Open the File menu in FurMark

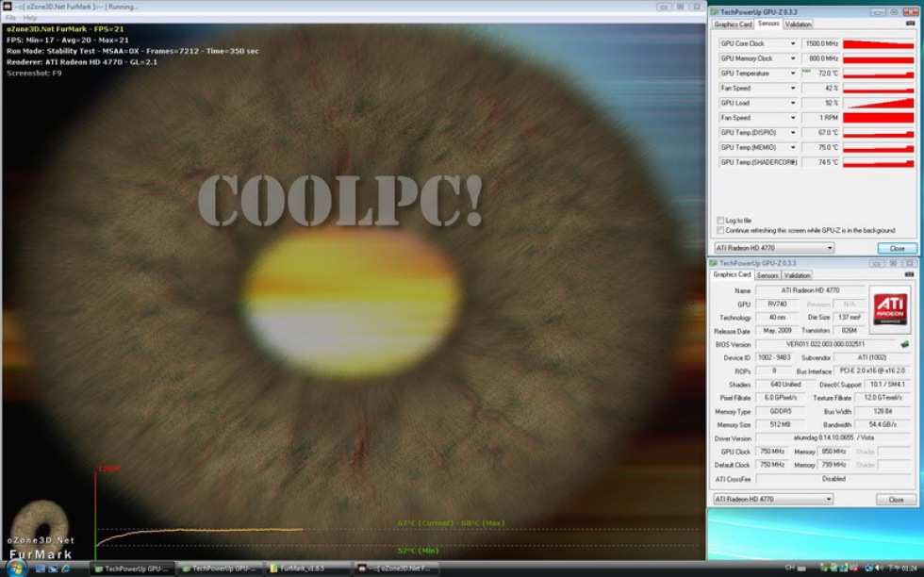tap(11, 18)
